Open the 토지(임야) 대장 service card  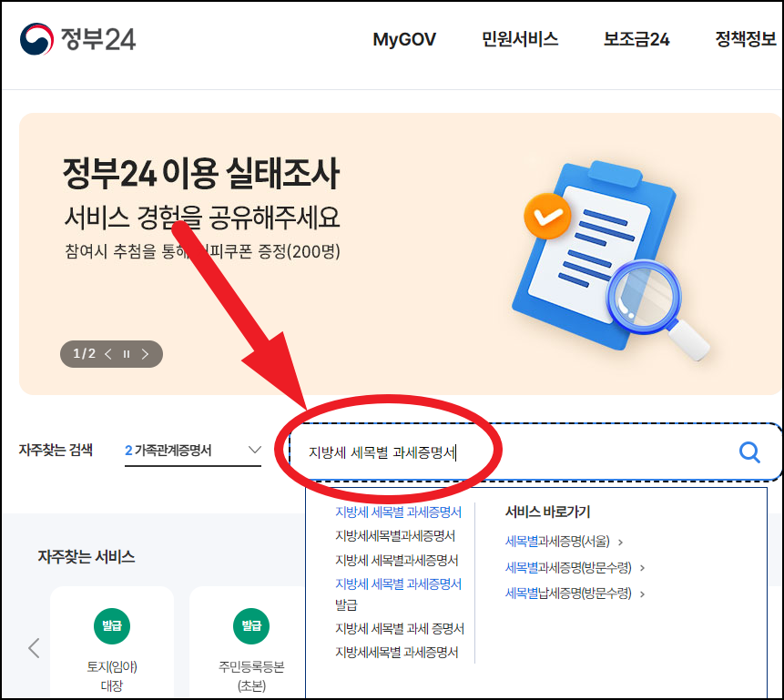pos(112,643)
